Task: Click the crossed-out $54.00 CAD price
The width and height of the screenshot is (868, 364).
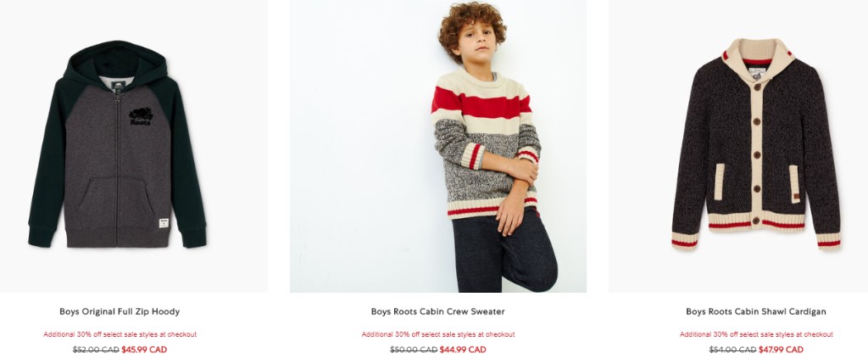Action: [732, 350]
